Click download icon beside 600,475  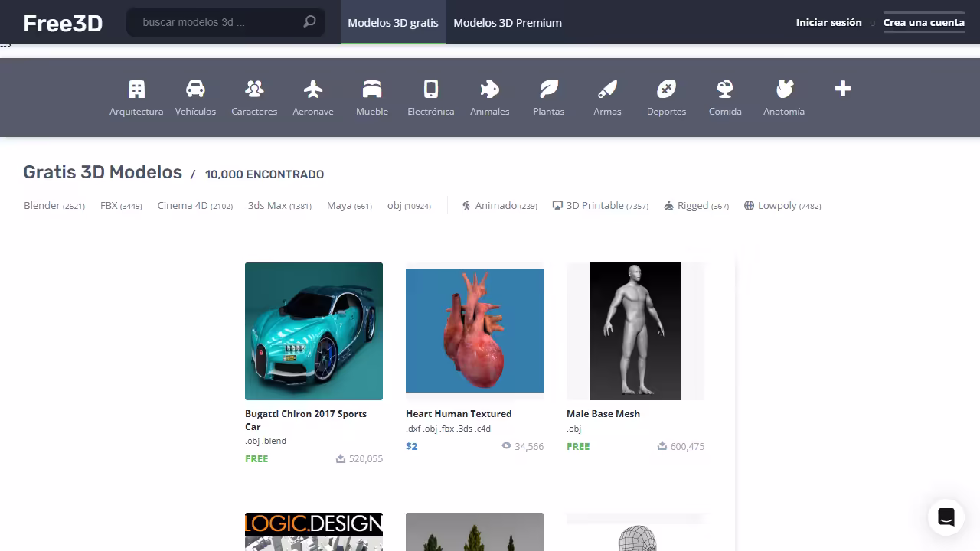(x=662, y=445)
